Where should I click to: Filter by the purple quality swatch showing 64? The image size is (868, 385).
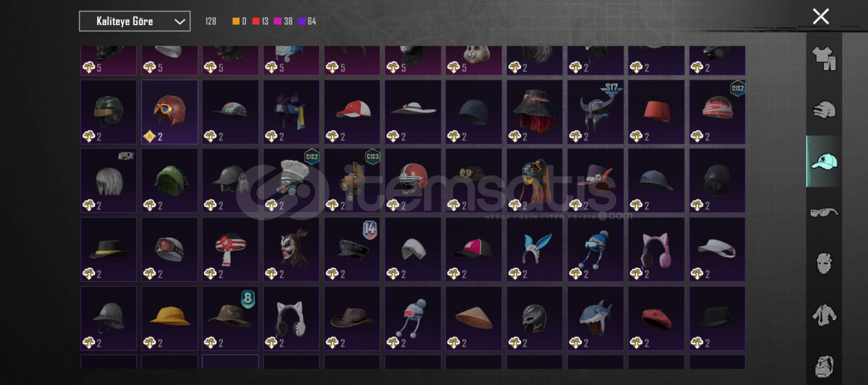pos(302,21)
